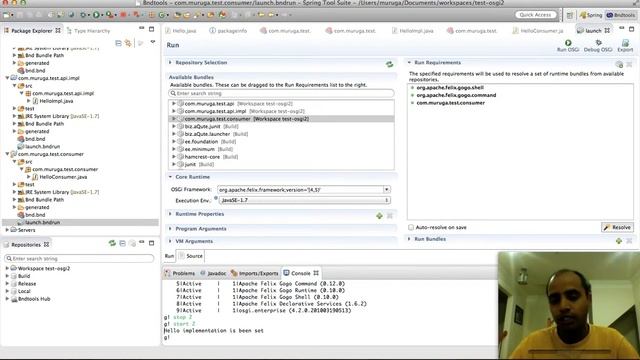Minimize the Package Explorer view

point(142,28)
